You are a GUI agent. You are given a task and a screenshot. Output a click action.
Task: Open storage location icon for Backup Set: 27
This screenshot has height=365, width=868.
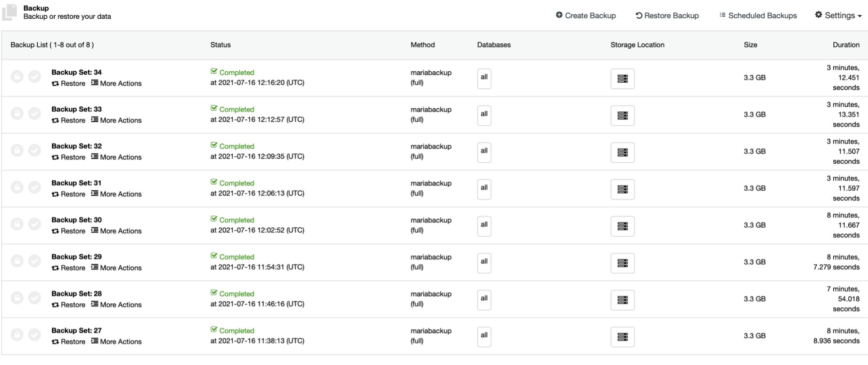point(622,337)
